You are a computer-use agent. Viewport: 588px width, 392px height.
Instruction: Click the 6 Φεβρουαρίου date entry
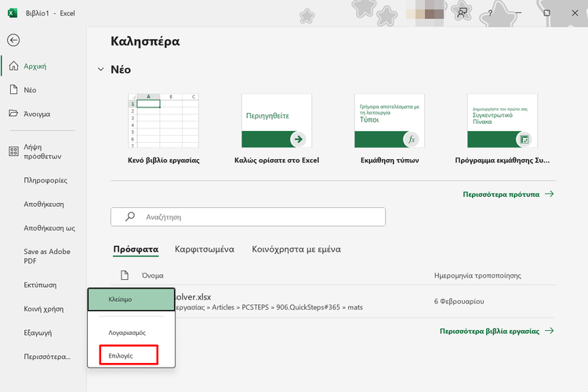click(459, 302)
